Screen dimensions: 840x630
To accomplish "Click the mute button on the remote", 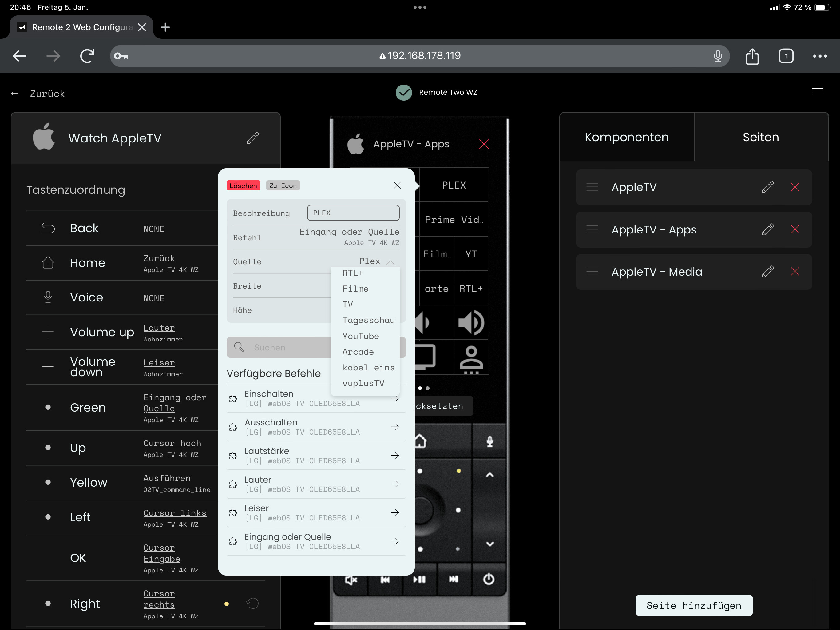I will coord(351,580).
